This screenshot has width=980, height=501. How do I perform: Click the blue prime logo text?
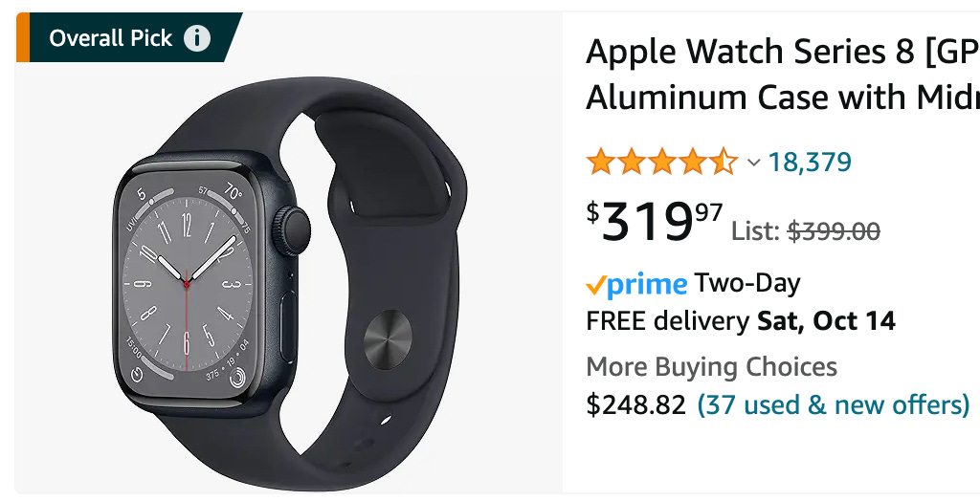coord(647,286)
